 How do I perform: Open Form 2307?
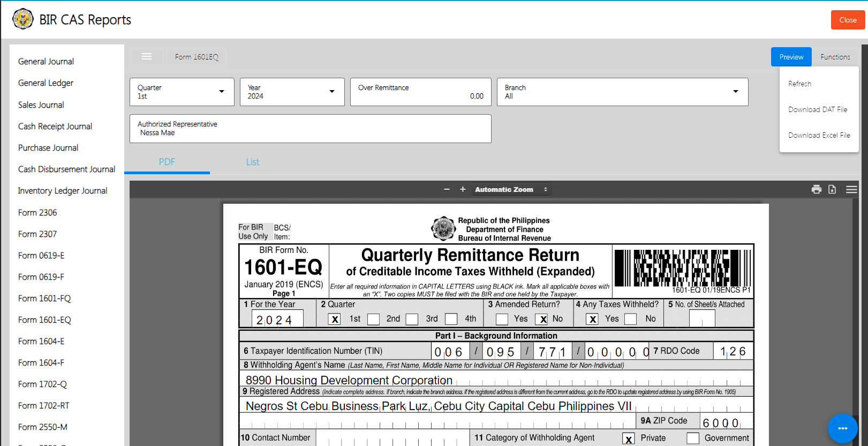click(x=37, y=234)
